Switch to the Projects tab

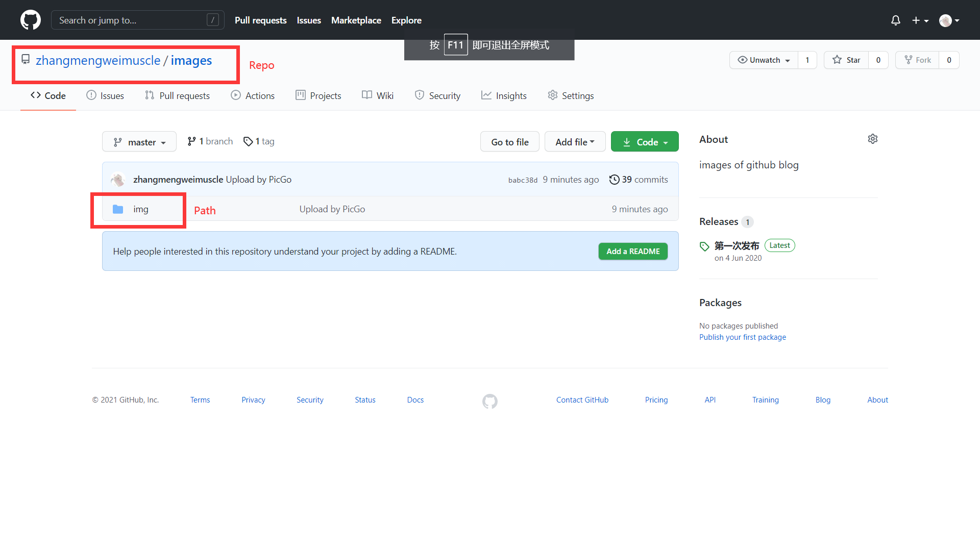pos(318,95)
